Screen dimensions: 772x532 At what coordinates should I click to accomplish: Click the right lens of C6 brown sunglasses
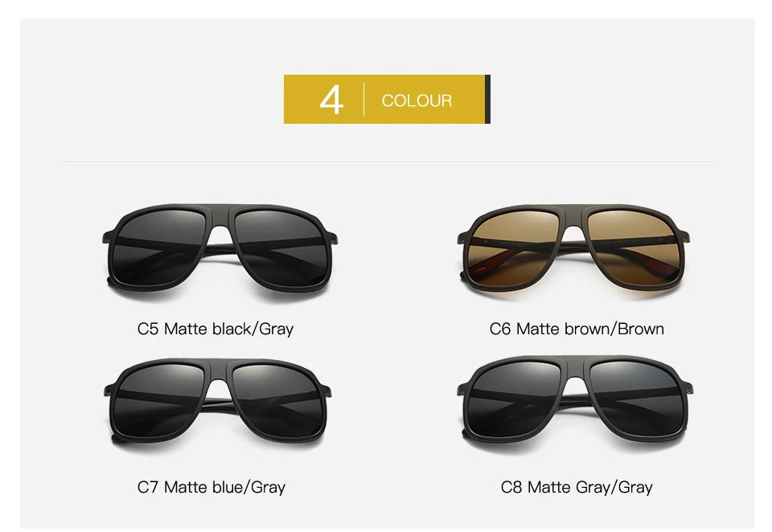point(634,250)
